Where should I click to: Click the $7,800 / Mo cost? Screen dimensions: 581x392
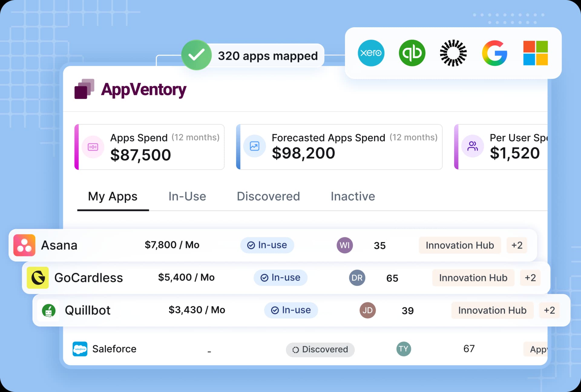point(172,245)
